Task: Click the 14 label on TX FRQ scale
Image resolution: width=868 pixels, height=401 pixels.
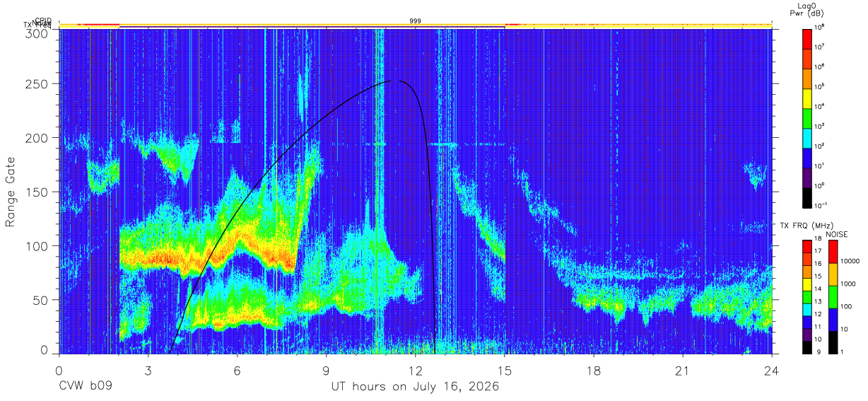Action: point(819,290)
